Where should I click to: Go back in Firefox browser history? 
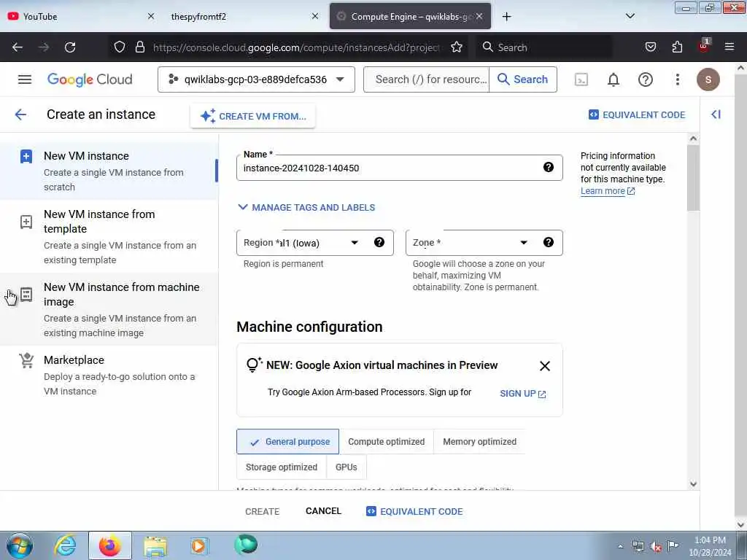click(x=18, y=47)
